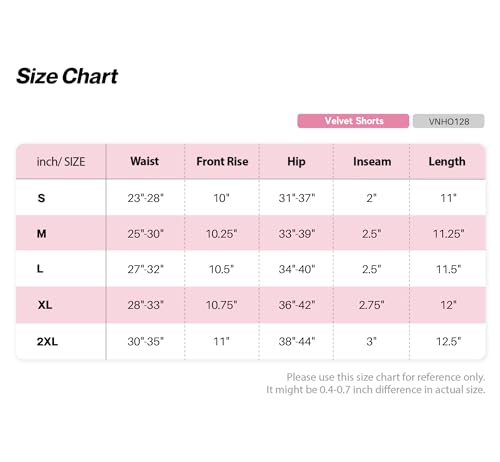
Task: Select the M size row label
Action: [41, 234]
